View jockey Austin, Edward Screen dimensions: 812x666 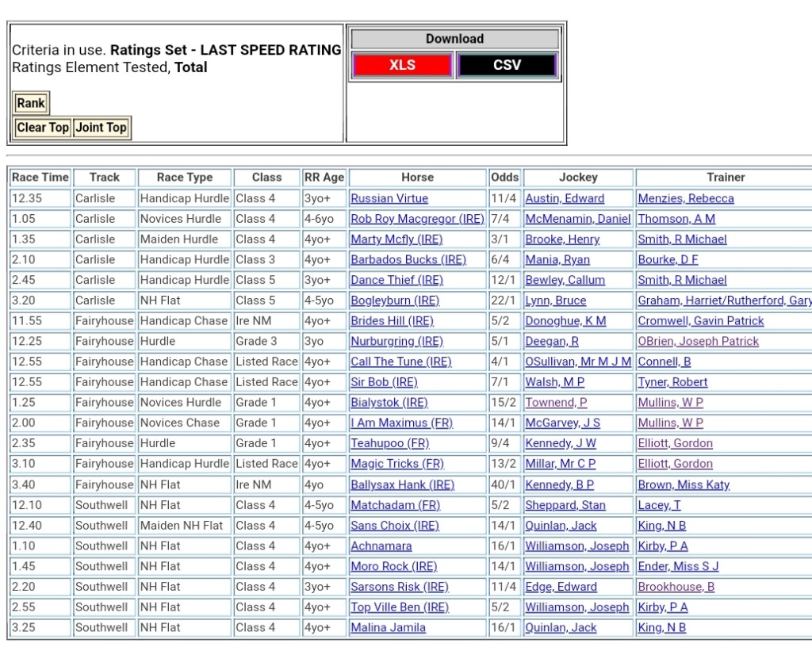[x=565, y=198]
